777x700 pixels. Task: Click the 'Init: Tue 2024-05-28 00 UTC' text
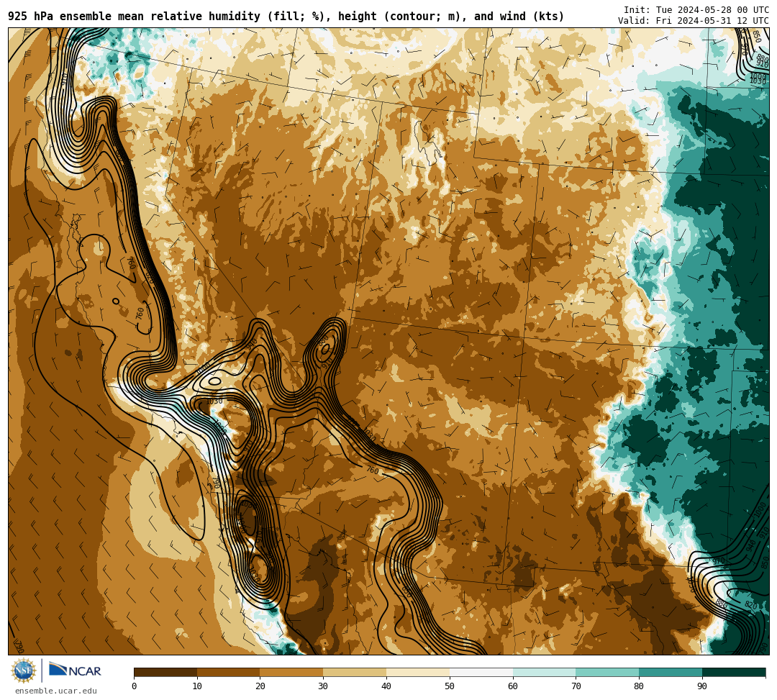click(696, 10)
